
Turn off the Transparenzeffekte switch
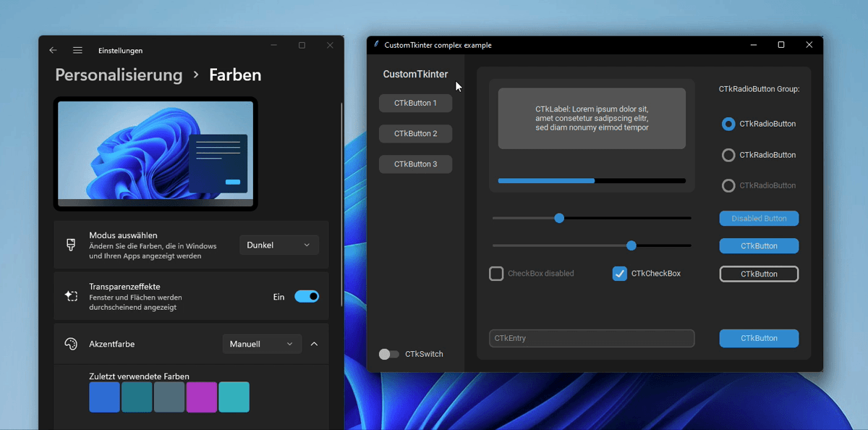(x=306, y=296)
